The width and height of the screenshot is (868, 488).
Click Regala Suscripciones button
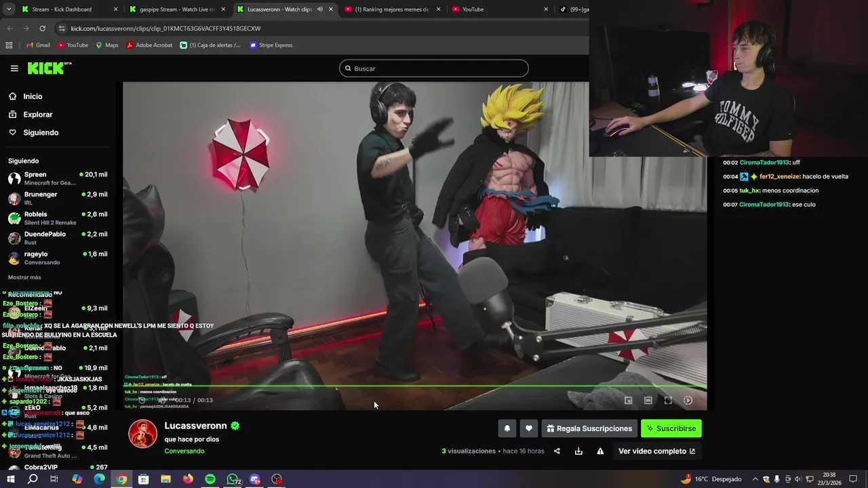589,428
